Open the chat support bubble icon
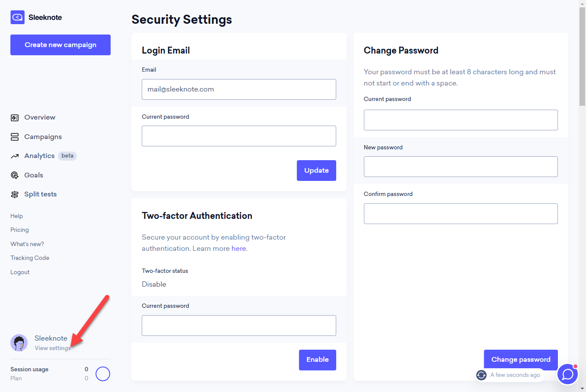This screenshot has height=392, width=586. tap(567, 374)
